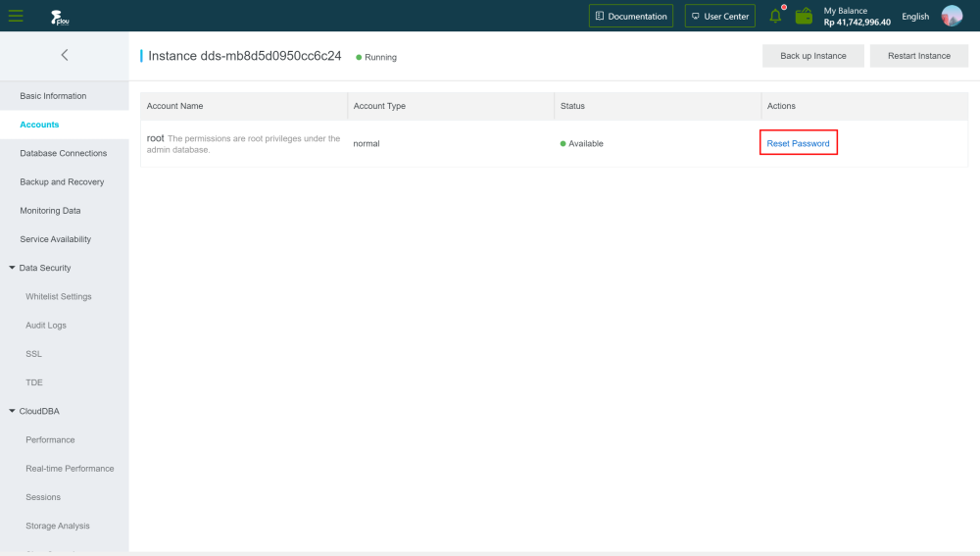980x556 pixels.
Task: Select Real-time Performance under CloudDBA
Action: pos(70,469)
